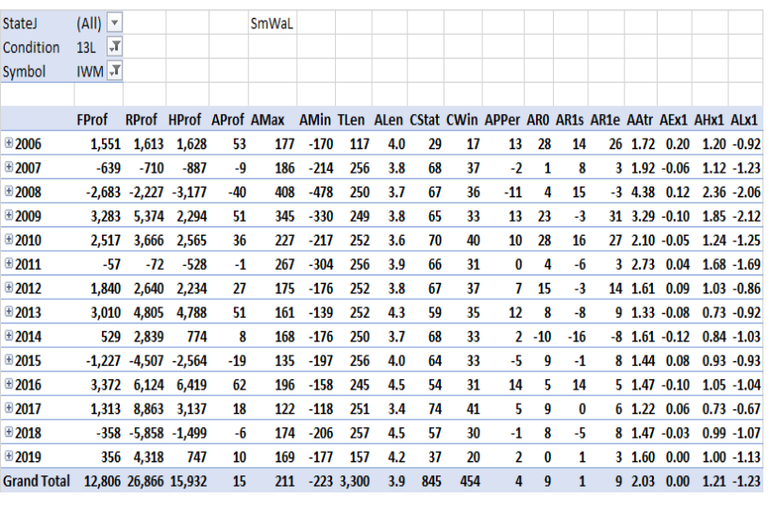770x532 pixels.
Task: Select the RProf column header
Action: [141, 120]
